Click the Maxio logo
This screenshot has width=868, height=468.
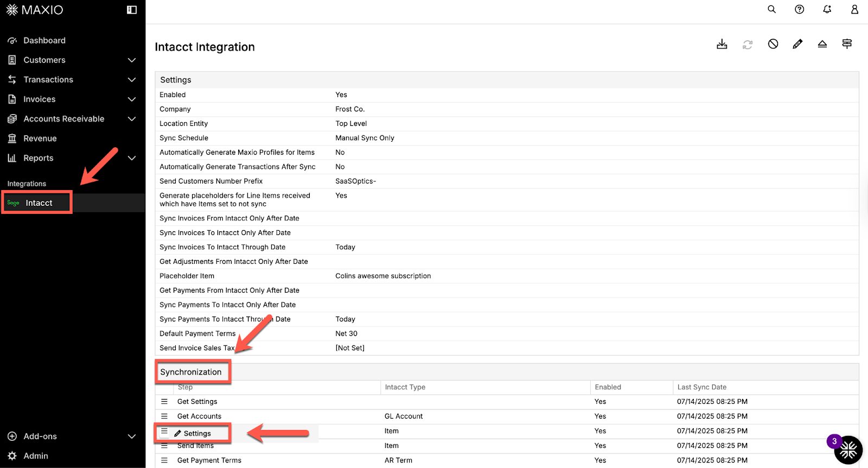coord(35,10)
